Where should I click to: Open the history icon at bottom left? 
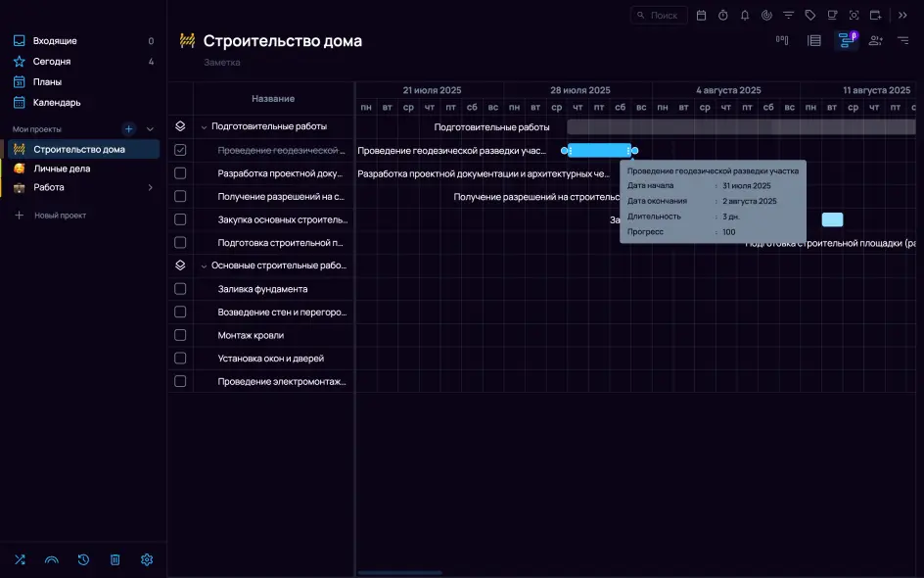(83, 559)
